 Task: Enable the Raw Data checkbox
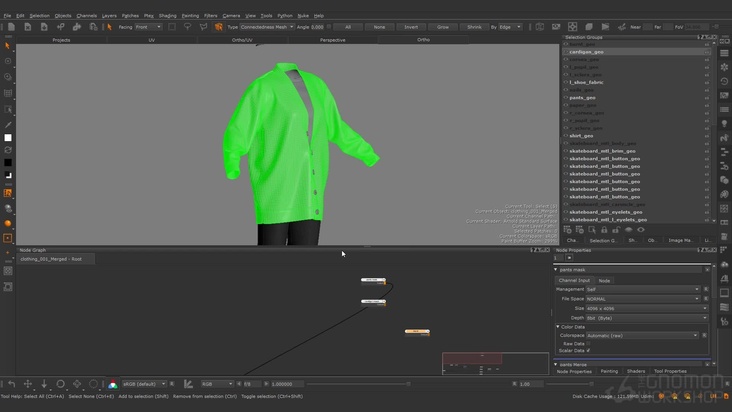588,343
